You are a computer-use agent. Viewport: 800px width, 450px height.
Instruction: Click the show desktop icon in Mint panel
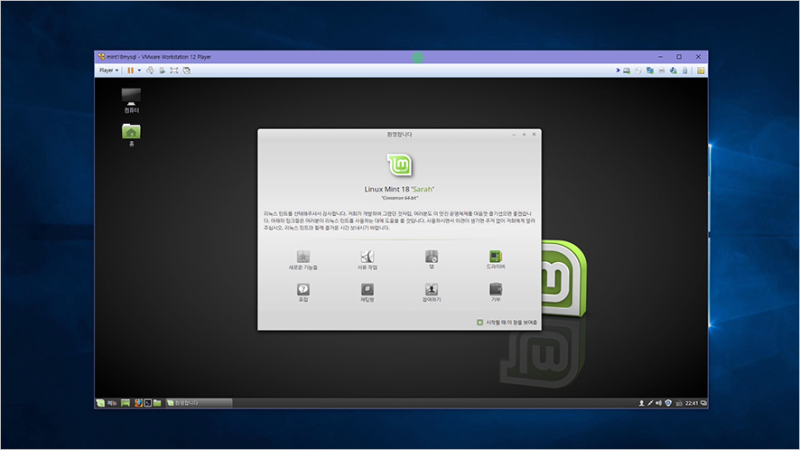tap(125, 403)
